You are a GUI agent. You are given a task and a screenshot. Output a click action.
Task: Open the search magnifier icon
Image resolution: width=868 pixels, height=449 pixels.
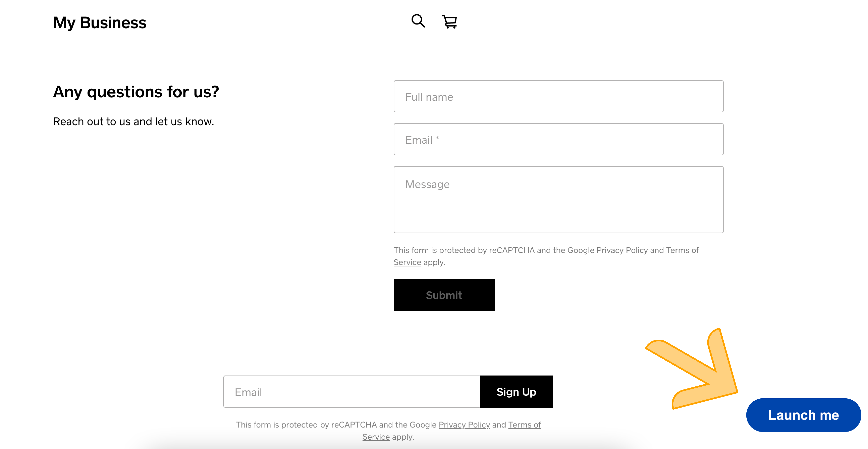coord(418,21)
